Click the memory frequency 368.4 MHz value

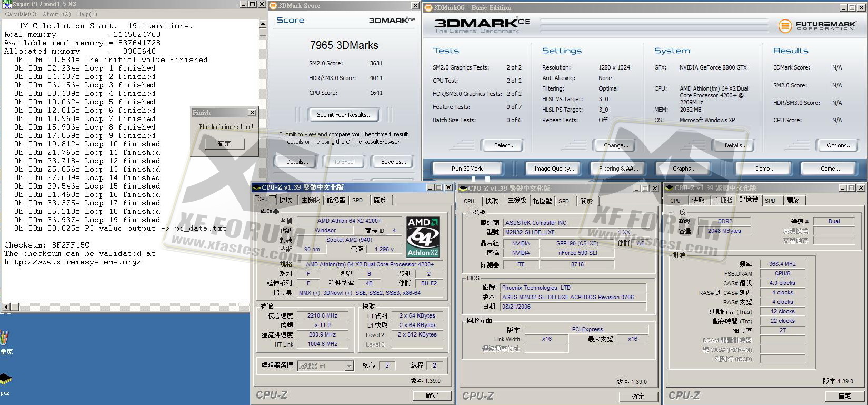[782, 264]
